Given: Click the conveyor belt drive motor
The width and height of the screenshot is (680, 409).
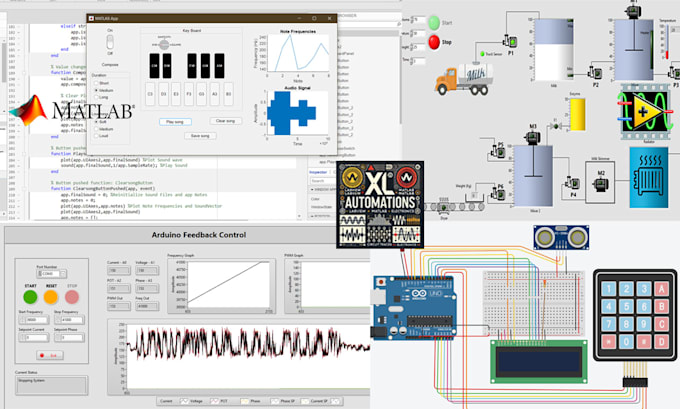Looking at the screenshot, I should click(443, 207).
